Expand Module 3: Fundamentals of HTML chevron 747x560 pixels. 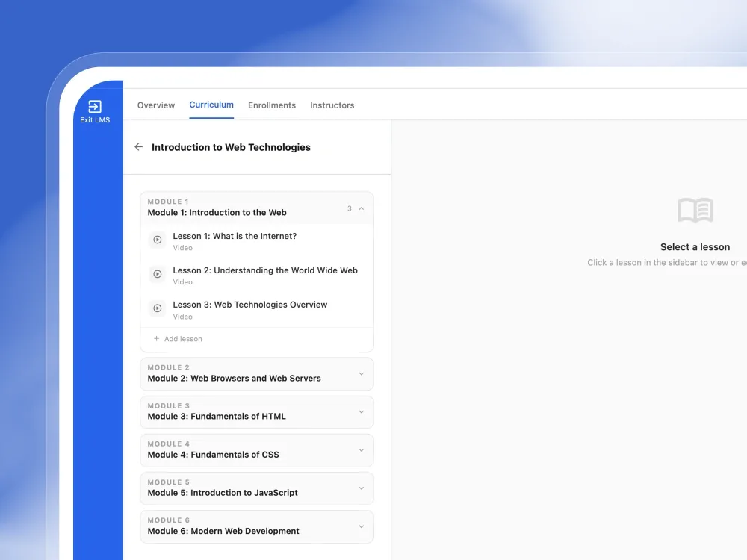pos(362,412)
